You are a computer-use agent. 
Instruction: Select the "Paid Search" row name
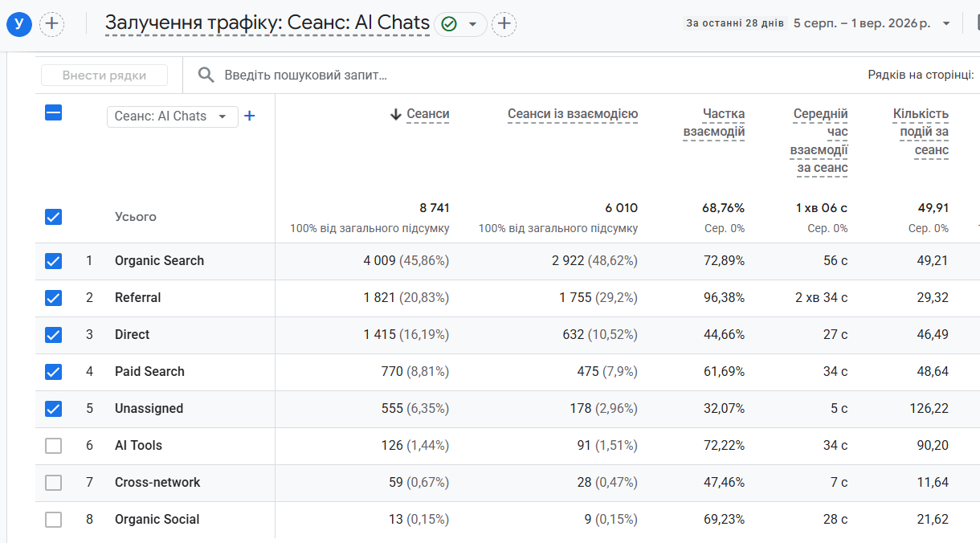pyautogui.click(x=149, y=372)
